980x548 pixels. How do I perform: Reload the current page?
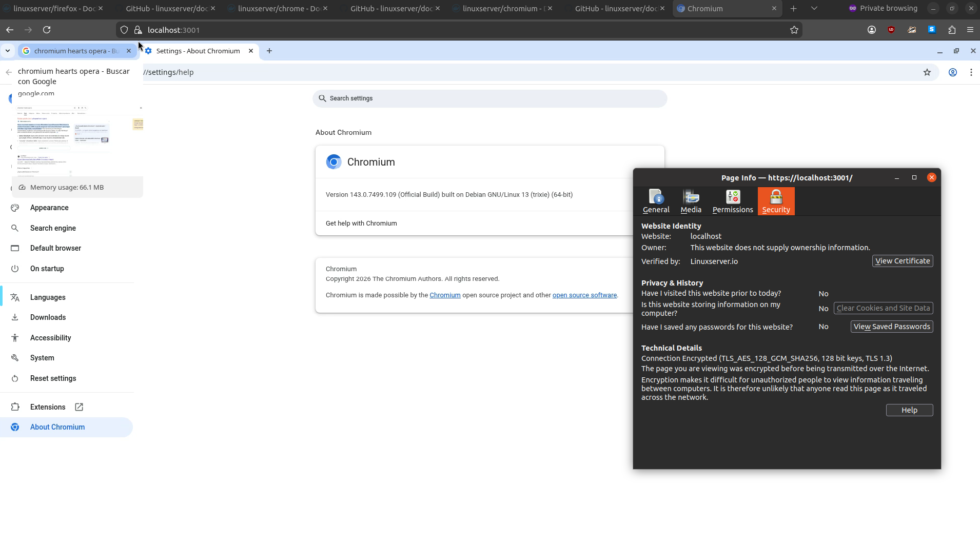coord(47,30)
